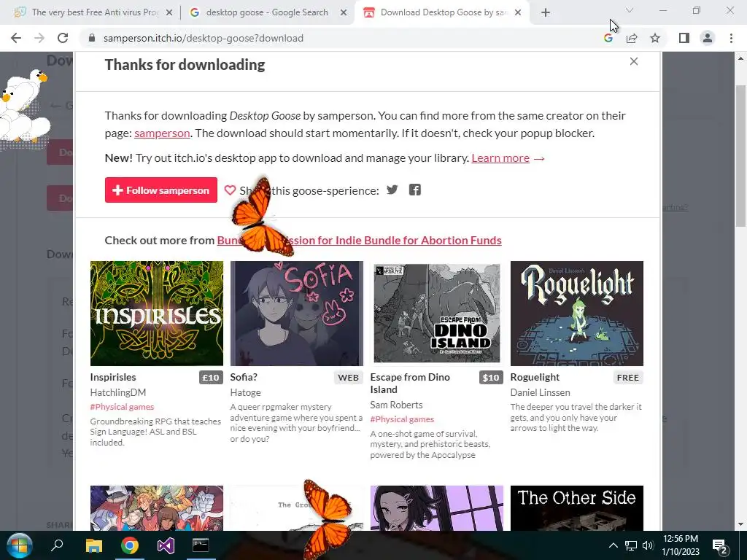747x560 pixels.
Task: Click the Escape from Dino Island title
Action: [x=410, y=384]
